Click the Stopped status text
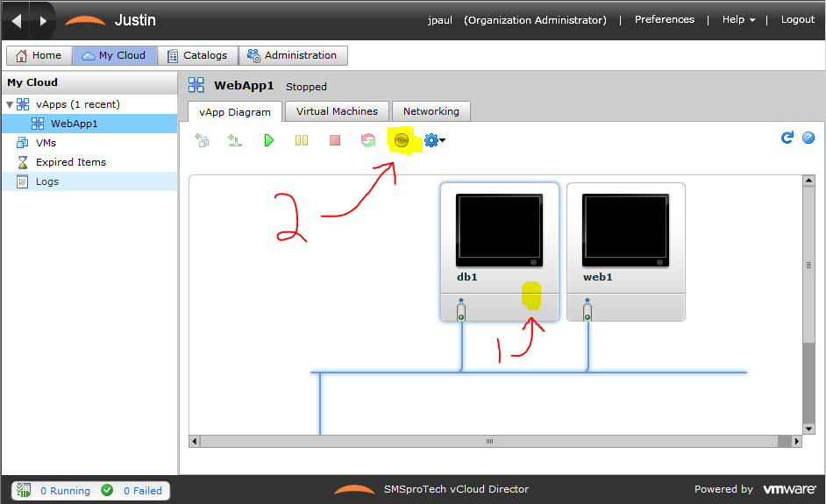The image size is (826, 504). click(306, 87)
